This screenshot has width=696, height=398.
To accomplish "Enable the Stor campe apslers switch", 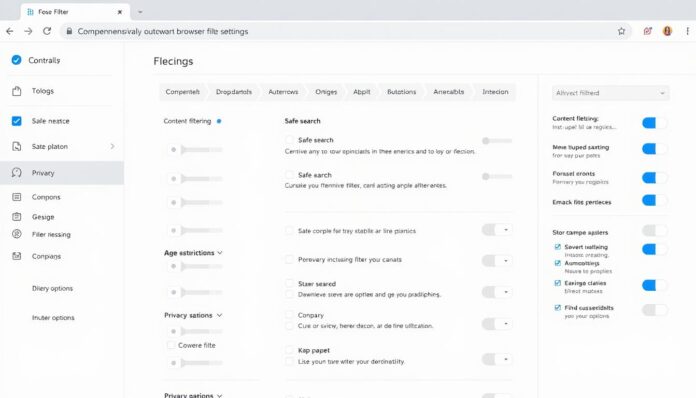I will coord(654,230).
